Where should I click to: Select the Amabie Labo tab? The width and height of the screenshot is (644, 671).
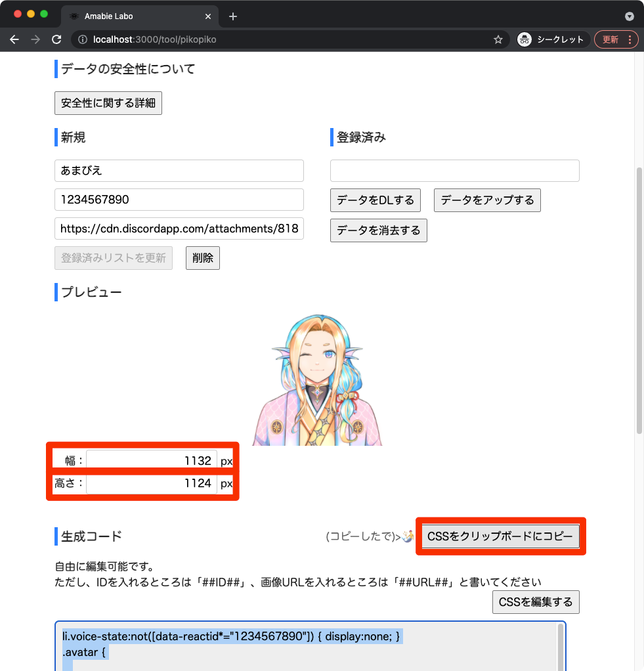click(x=140, y=16)
